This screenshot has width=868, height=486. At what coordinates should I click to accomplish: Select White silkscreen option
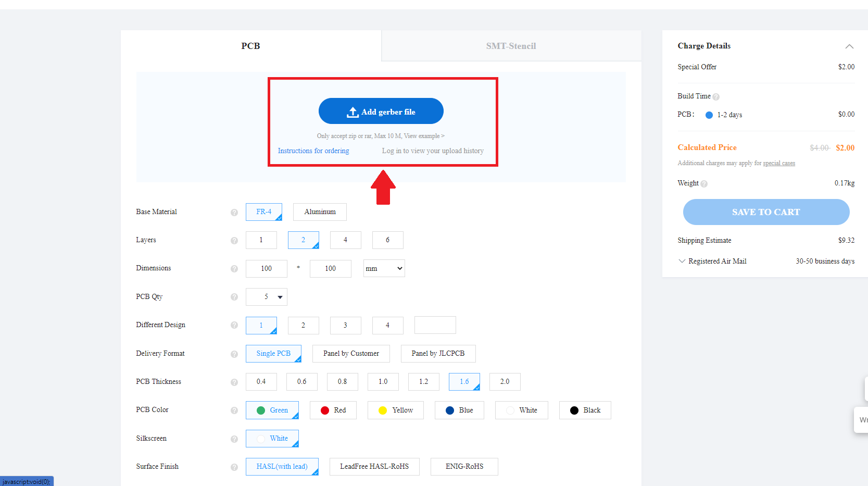(x=272, y=439)
